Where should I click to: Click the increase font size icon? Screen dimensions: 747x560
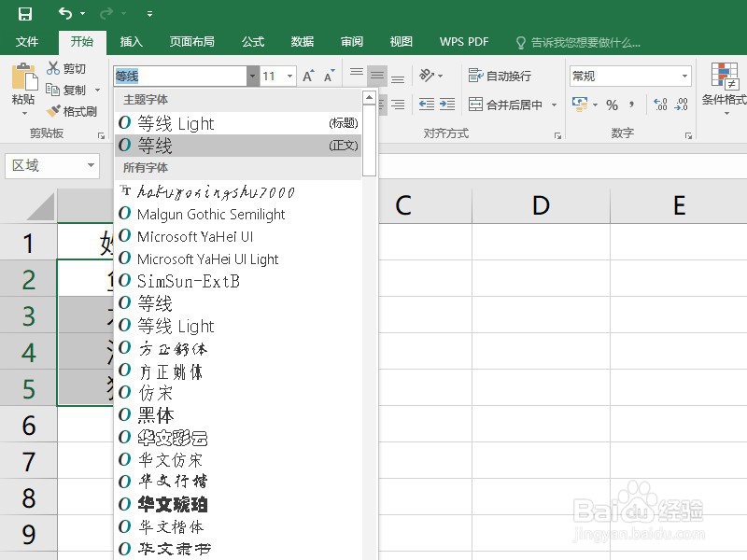point(309,76)
